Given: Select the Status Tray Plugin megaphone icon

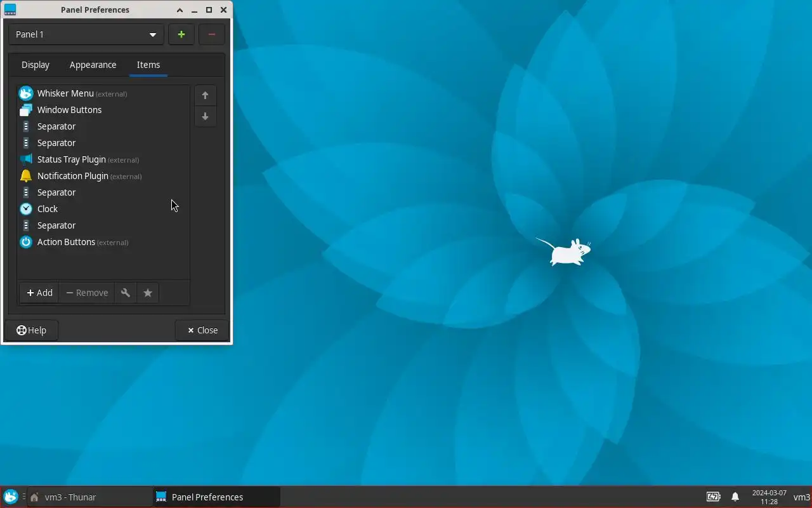Looking at the screenshot, I should (x=25, y=159).
